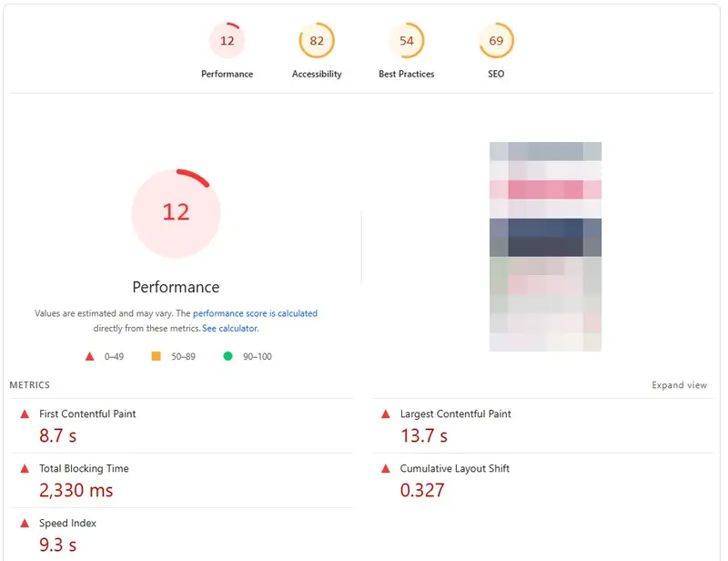Image resolution: width=728 pixels, height=561 pixels.
Task: Click the '8.7 s' value
Action: click(57, 436)
